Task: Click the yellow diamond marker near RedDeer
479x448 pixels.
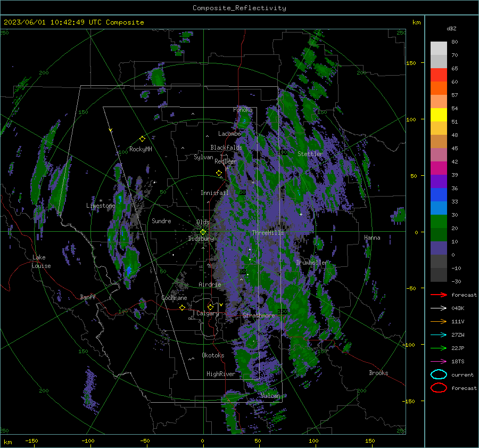Action: click(219, 173)
